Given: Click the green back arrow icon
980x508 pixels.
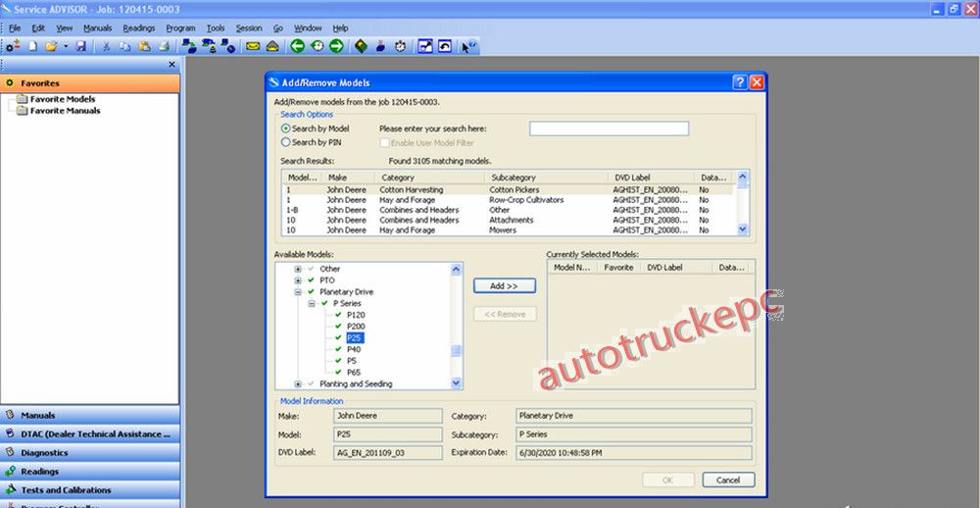Looking at the screenshot, I should pos(298,46).
